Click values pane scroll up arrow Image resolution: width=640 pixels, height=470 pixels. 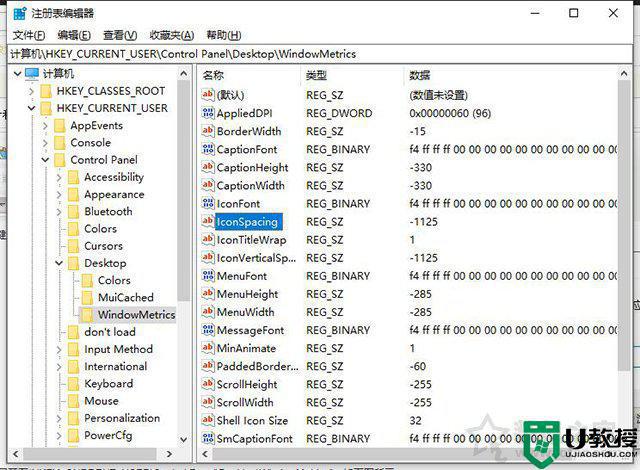point(624,74)
